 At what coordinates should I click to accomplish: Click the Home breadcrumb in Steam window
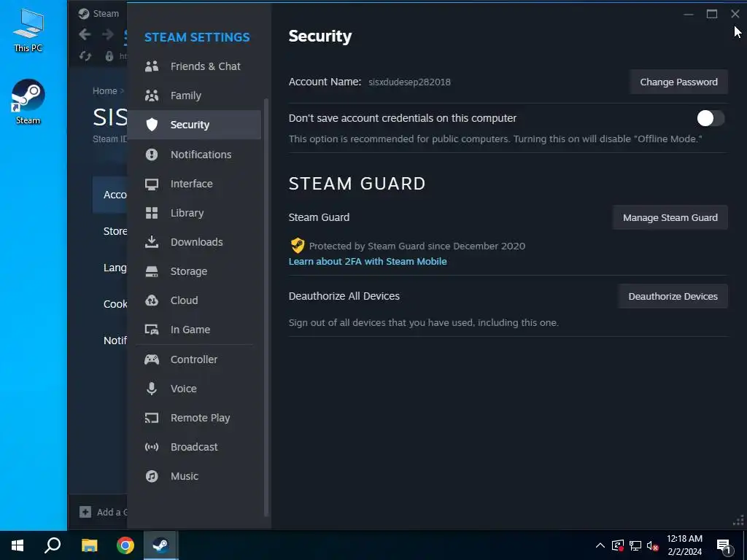tap(105, 90)
